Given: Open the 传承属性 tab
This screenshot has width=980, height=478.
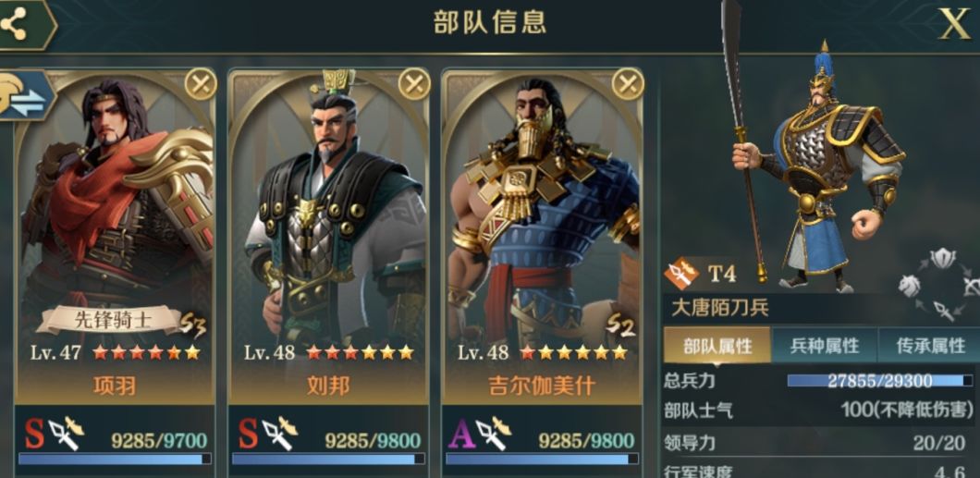Looking at the screenshot, I should pos(930,346).
